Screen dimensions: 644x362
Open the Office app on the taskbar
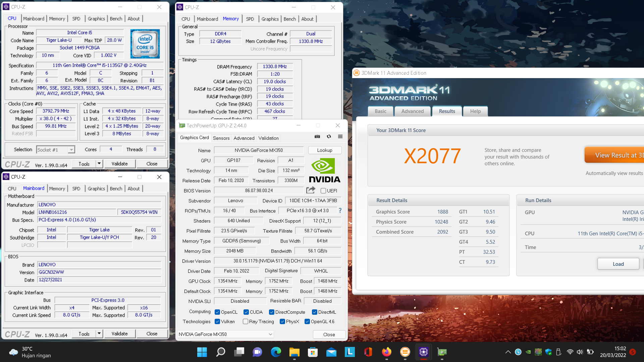click(x=368, y=352)
